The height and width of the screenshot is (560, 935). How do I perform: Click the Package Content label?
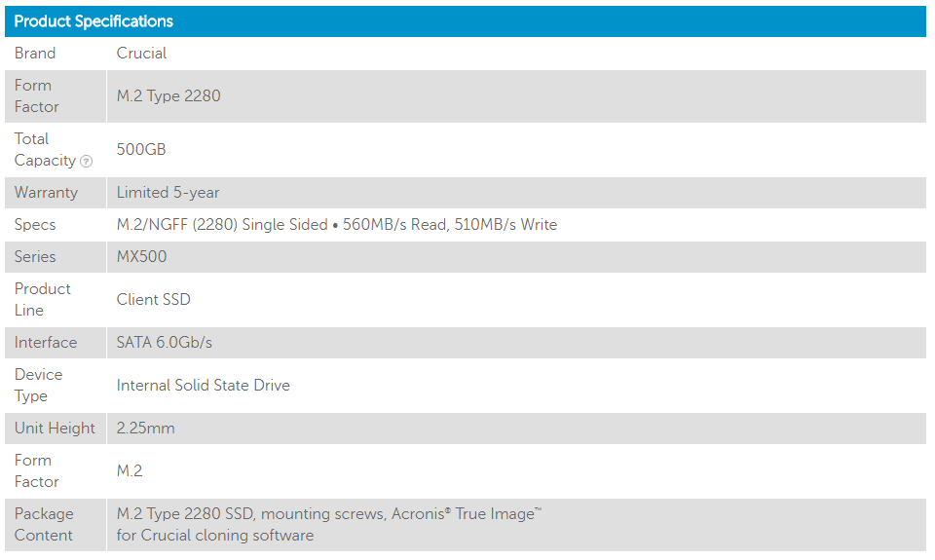[x=44, y=525]
